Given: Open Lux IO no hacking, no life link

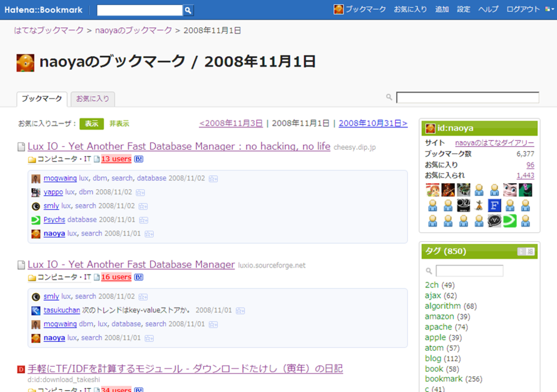Looking at the screenshot, I should (x=179, y=146).
